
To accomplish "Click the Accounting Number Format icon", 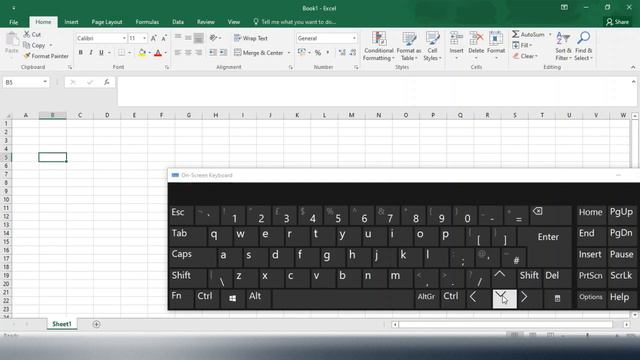I will (x=302, y=53).
